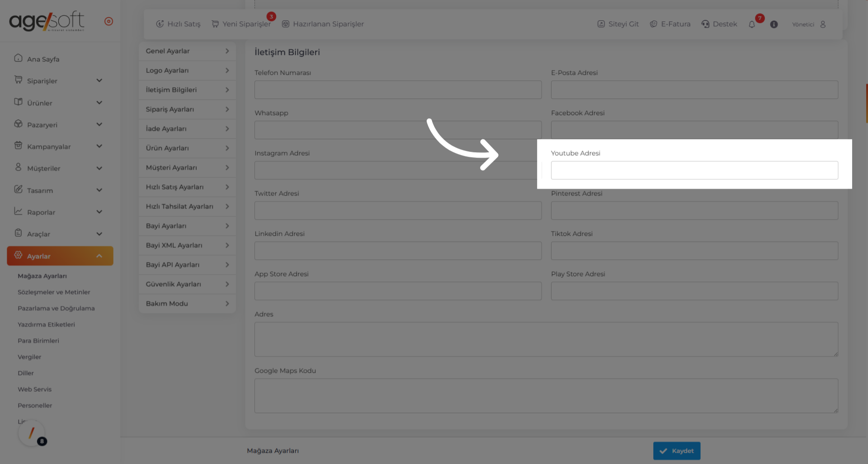Expand the Pazaryeri chevron
Screen dimensions: 868x464
(x=99, y=124)
